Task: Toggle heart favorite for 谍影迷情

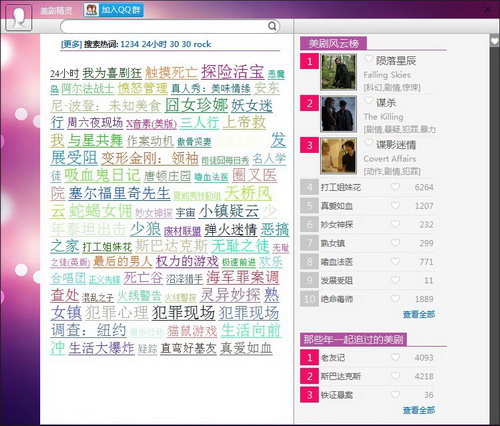Action: tap(368, 143)
